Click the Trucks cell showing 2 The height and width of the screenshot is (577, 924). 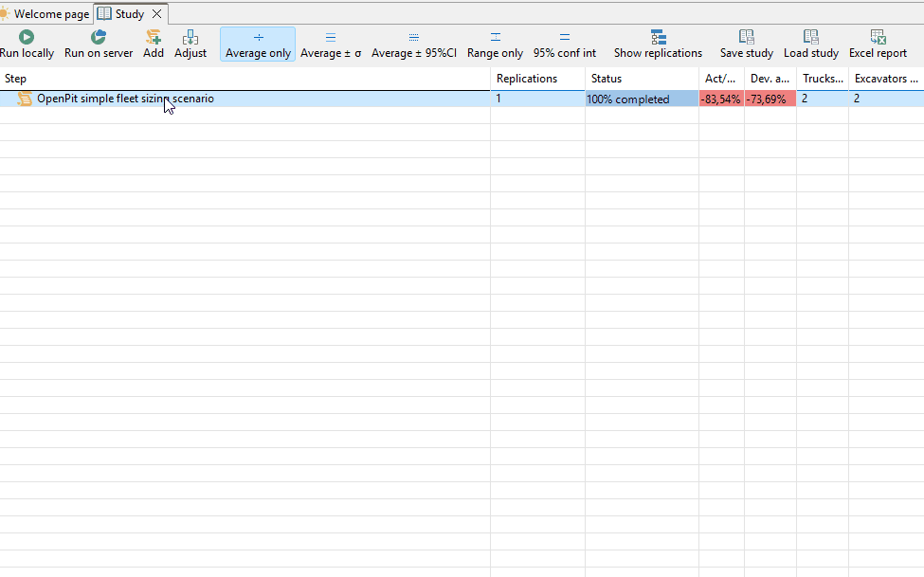(823, 99)
